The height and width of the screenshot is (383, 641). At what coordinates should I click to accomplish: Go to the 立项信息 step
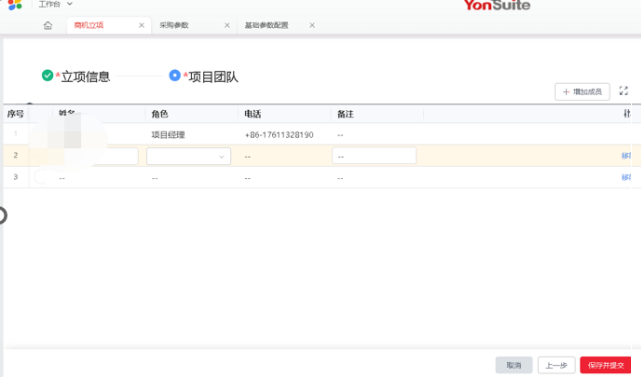click(x=76, y=76)
